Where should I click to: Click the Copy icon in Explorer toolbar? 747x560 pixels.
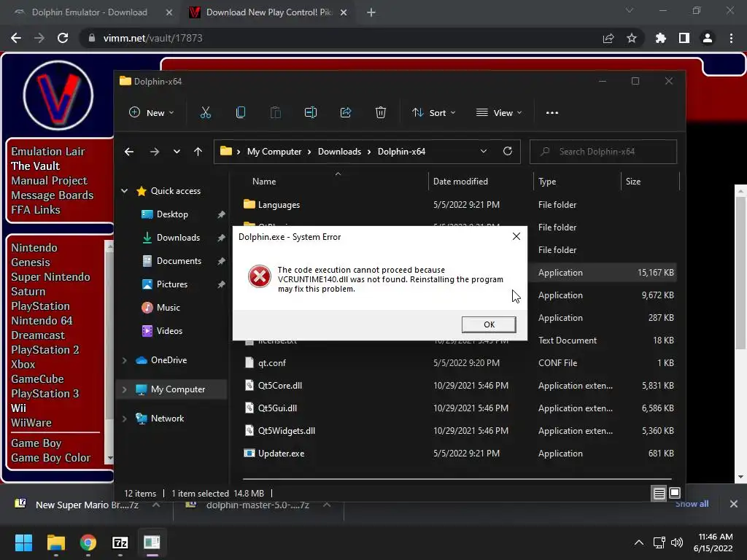pos(241,113)
